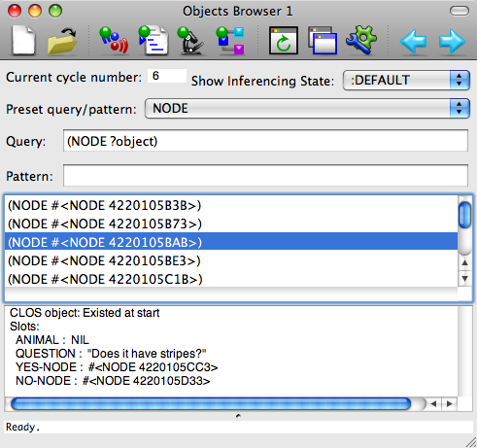The image size is (477, 448).
Task: Click into the Query input field
Action: pyautogui.click(x=265, y=141)
